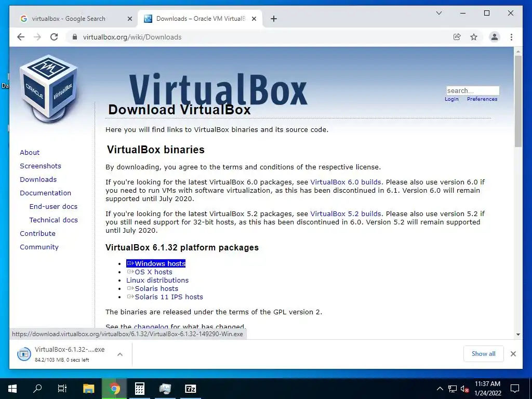Screen dimensions: 532x399
Task: Click the address bar URL
Action: 132,37
